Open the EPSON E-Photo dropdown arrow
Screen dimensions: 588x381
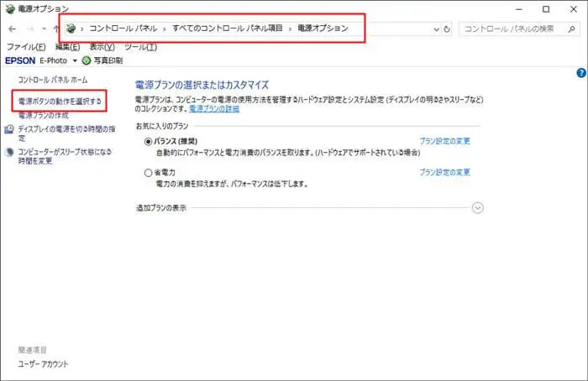[x=75, y=61]
